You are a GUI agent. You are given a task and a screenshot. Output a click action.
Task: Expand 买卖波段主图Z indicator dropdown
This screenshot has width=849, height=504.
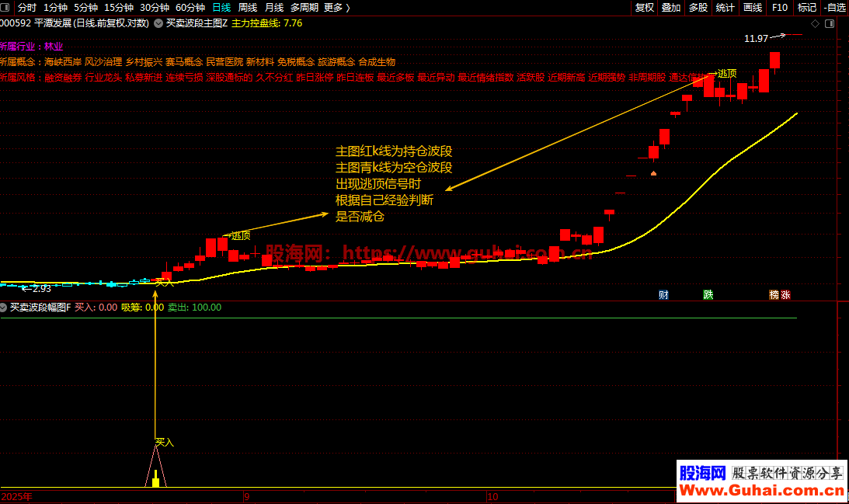[x=158, y=23]
